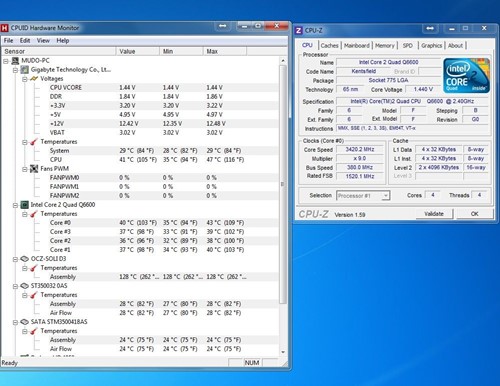Collapse the ST350032 0AS node

[x=15, y=286]
